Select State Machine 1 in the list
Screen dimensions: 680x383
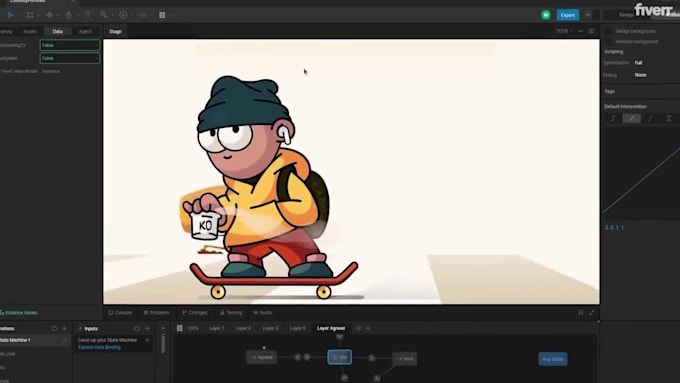click(x=35, y=340)
